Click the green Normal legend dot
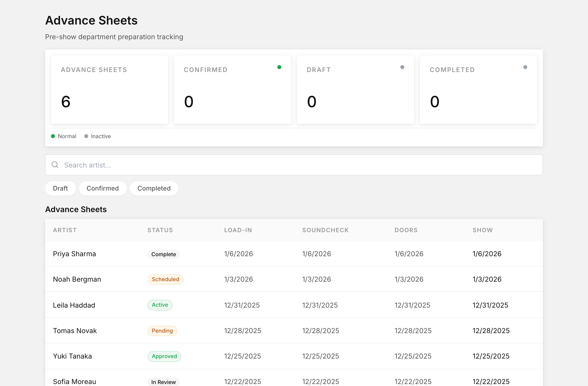 click(x=53, y=136)
